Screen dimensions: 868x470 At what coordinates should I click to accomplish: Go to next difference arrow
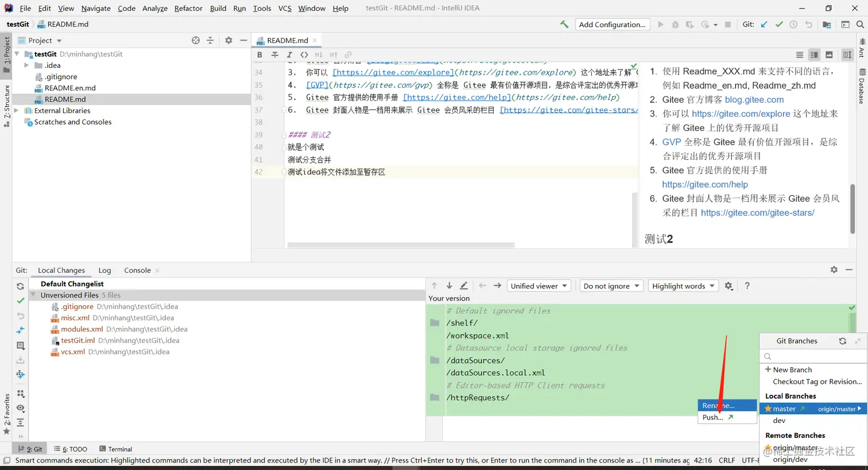tap(449, 286)
